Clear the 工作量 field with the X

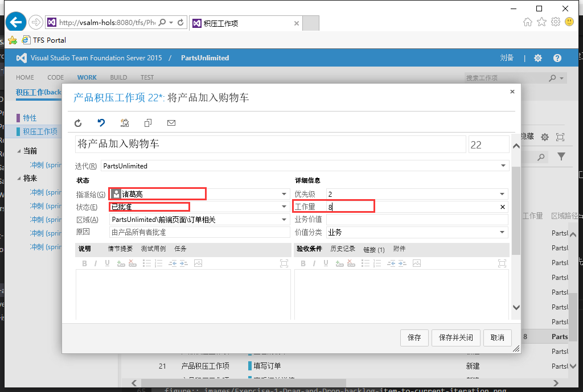(x=503, y=207)
